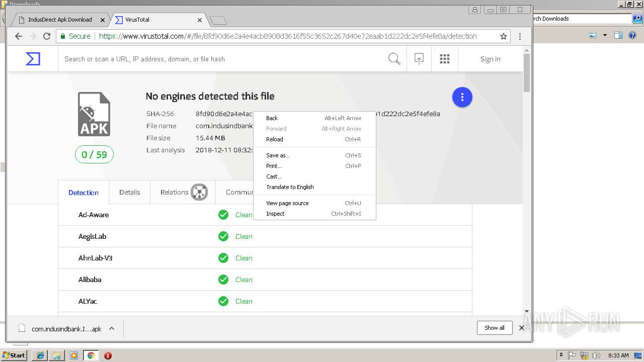Switch to the Detection tab
644x362 pixels.
(x=84, y=193)
